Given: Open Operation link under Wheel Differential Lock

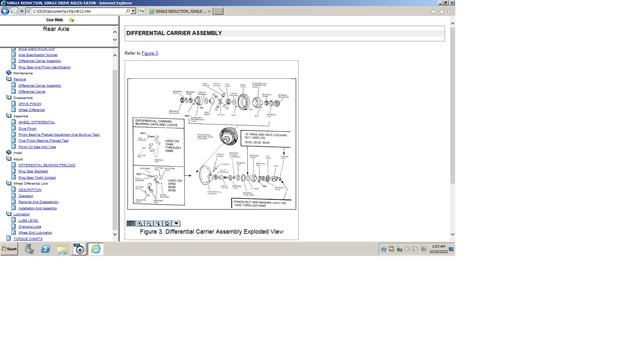Looking at the screenshot, I should [26, 196].
